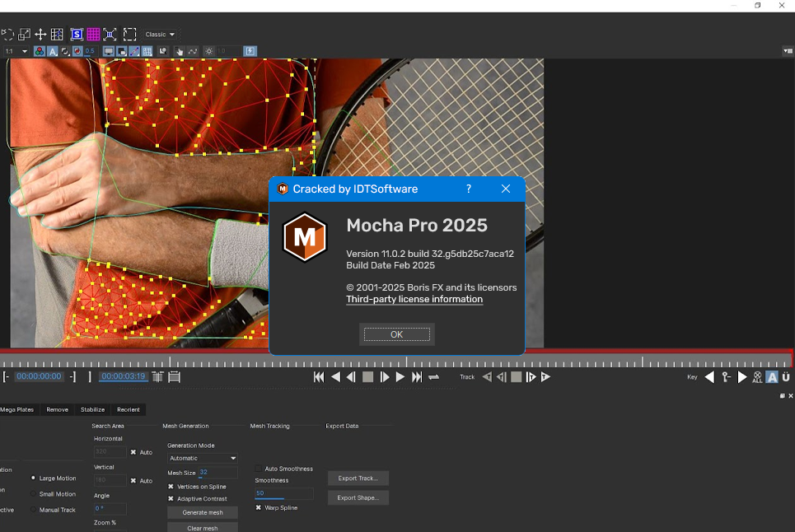Toggle Vertices on Spline checkbox

[x=171, y=487]
